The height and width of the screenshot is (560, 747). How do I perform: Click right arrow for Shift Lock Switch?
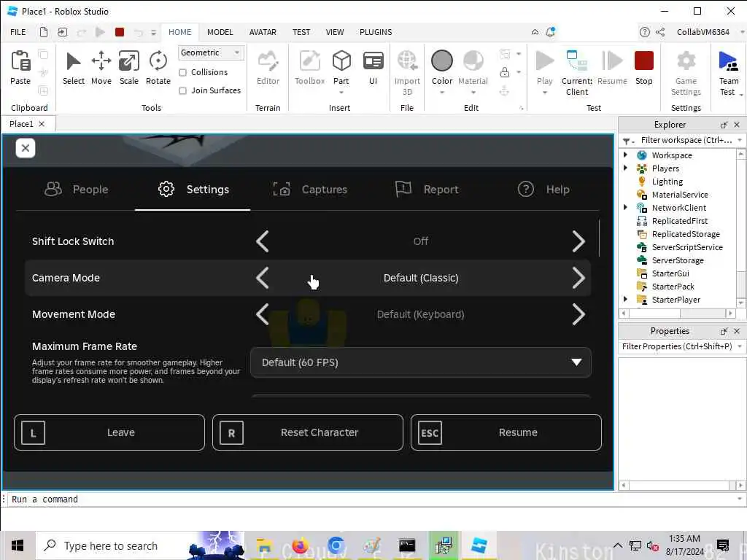578,241
